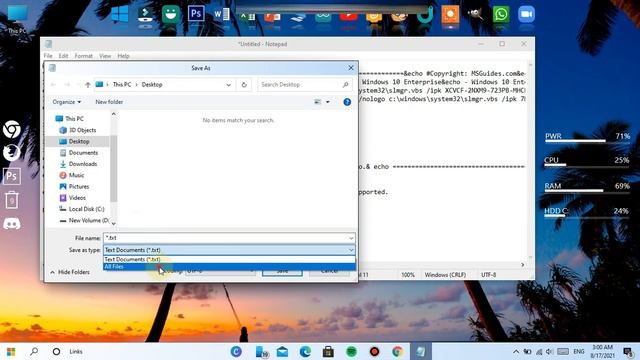640x360 pixels.
Task: Open Notepad Edit menu
Action: click(63, 56)
